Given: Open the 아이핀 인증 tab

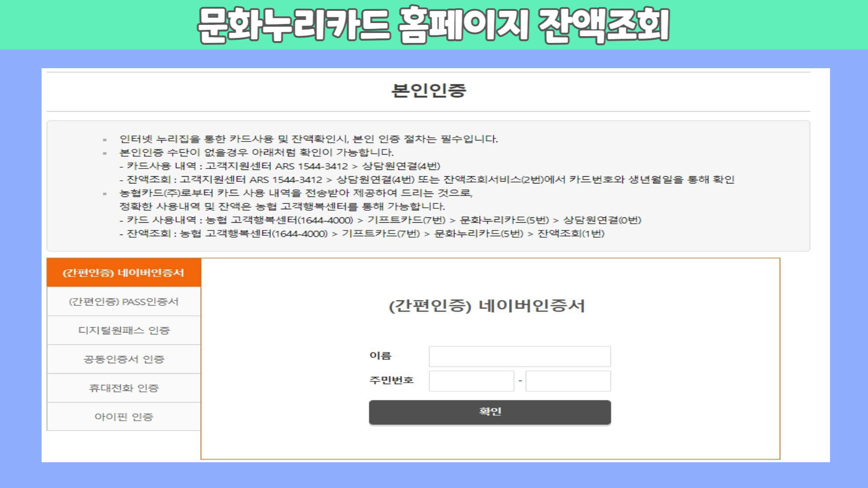Looking at the screenshot, I should (x=123, y=417).
